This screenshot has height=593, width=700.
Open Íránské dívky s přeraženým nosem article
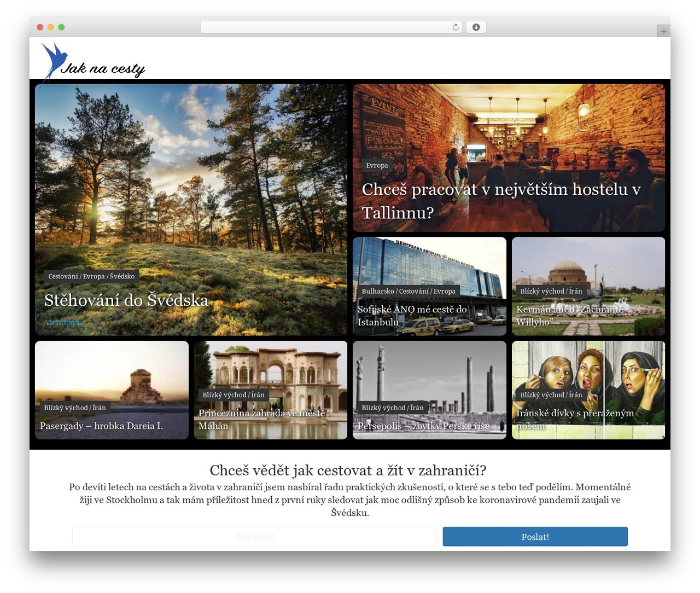click(575, 420)
